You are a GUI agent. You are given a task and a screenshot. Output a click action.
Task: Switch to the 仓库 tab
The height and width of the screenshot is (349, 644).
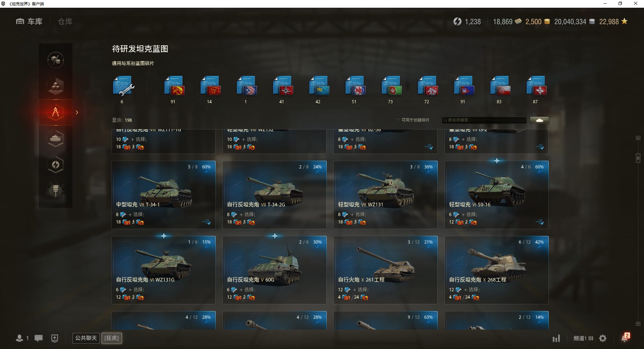pyautogui.click(x=65, y=21)
